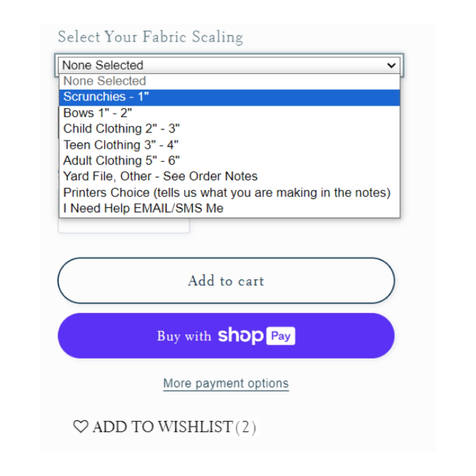Click the ADD TO WISHLIST text
Viewport: 476px width, 476px height.
(163, 427)
